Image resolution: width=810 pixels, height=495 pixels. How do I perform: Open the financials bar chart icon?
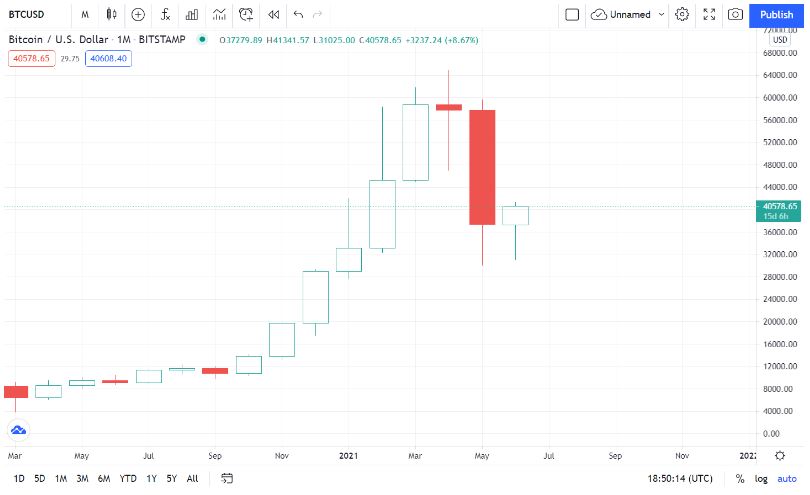192,15
